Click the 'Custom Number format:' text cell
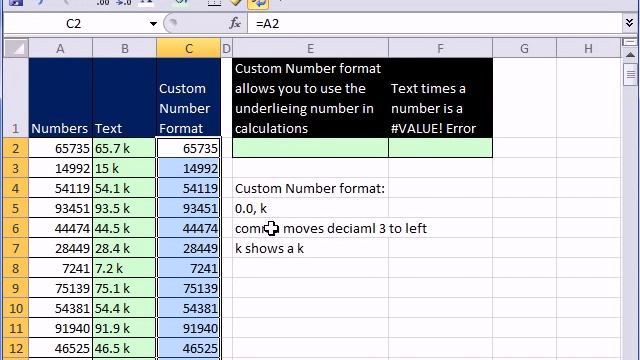 coord(310,188)
